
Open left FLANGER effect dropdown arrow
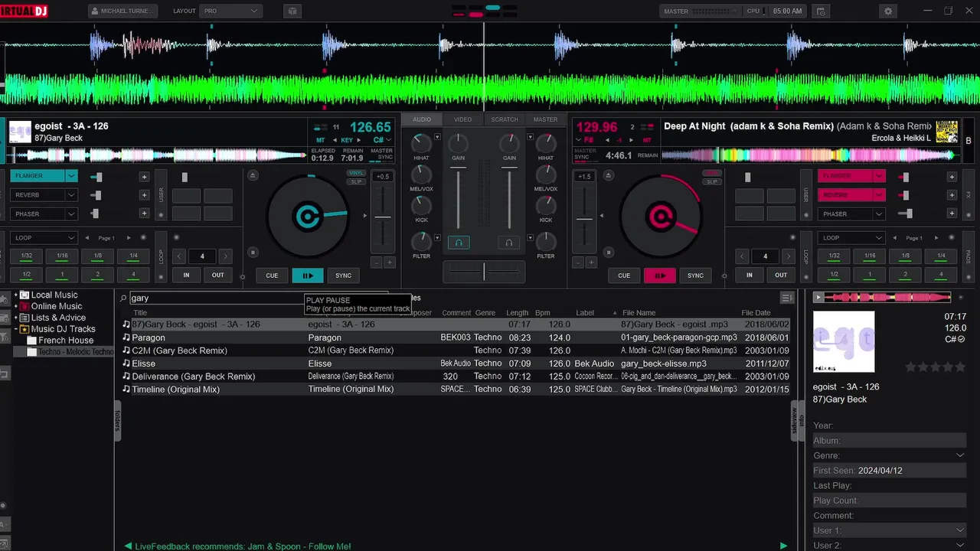tap(71, 176)
